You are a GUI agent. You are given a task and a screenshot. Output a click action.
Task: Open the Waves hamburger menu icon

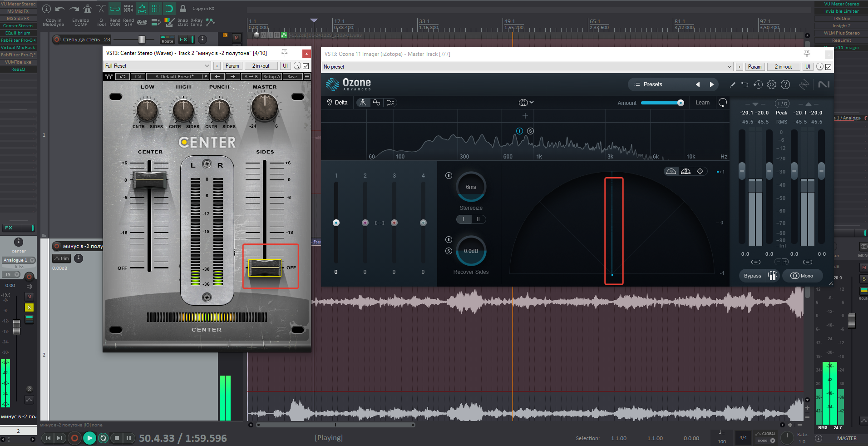(x=307, y=77)
